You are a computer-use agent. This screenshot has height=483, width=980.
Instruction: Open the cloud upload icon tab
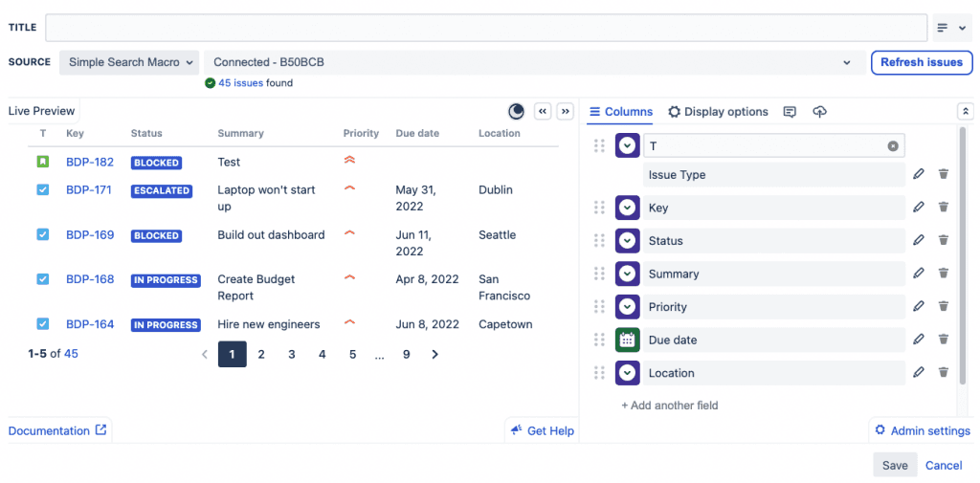(x=819, y=112)
